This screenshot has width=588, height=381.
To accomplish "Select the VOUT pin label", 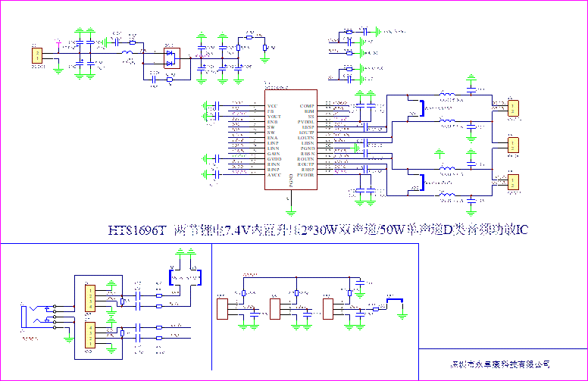I will 274,117.
